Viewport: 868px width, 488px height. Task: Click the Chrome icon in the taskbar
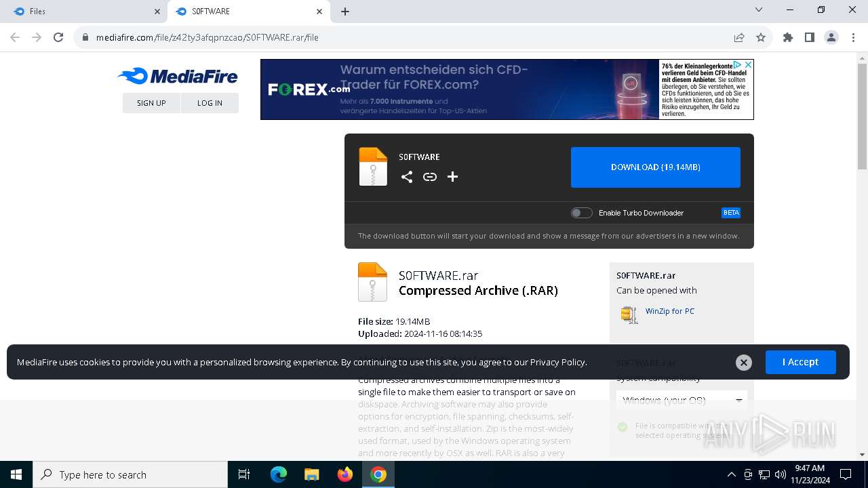coord(378,474)
